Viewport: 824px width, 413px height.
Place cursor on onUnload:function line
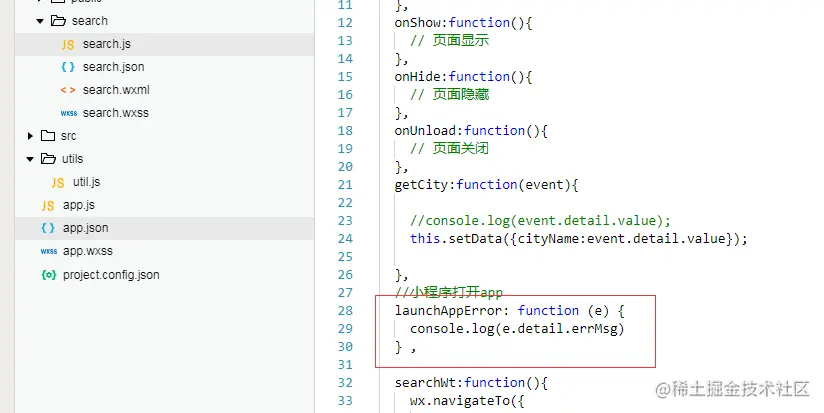click(x=471, y=131)
